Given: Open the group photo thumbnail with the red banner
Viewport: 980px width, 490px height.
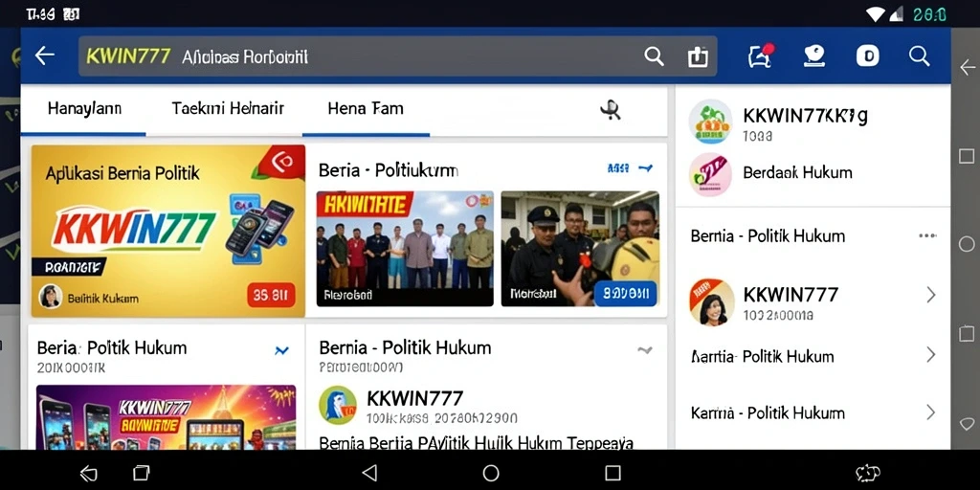Looking at the screenshot, I should (x=405, y=249).
